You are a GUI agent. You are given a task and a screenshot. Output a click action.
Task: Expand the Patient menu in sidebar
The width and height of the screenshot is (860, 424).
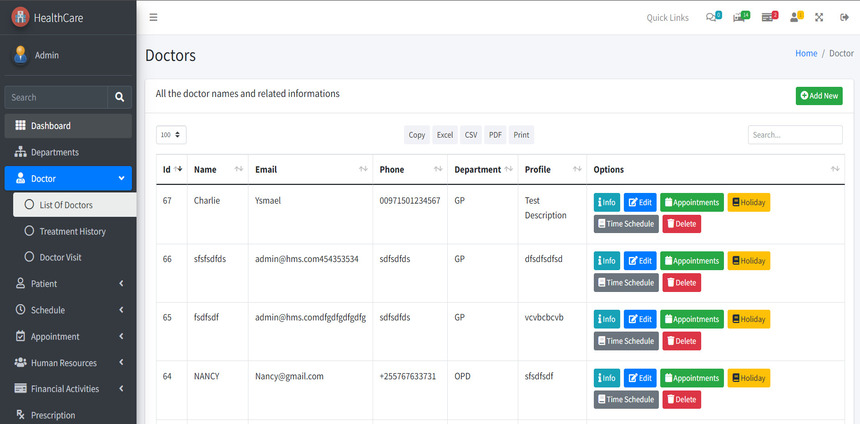(x=68, y=284)
